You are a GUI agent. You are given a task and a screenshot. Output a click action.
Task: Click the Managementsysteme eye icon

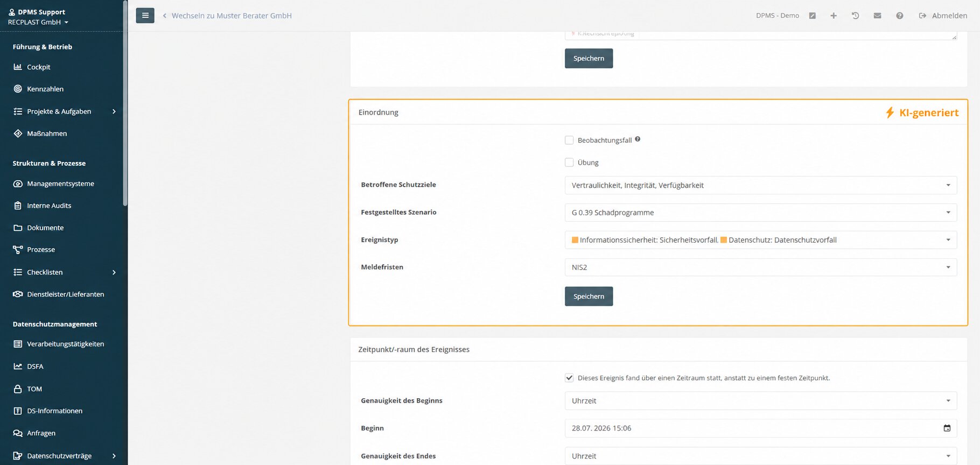point(18,184)
